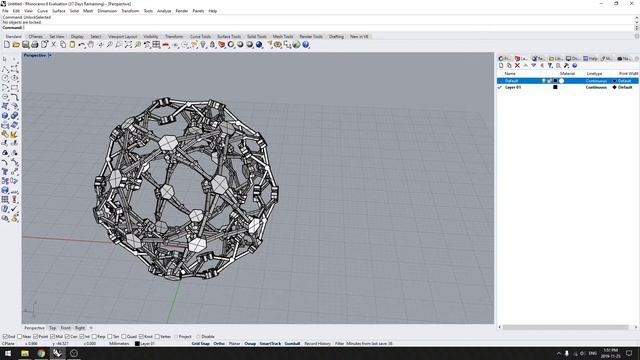This screenshot has height=360, width=640.
Task: Switch to the Top viewport tab
Action: click(x=52, y=328)
